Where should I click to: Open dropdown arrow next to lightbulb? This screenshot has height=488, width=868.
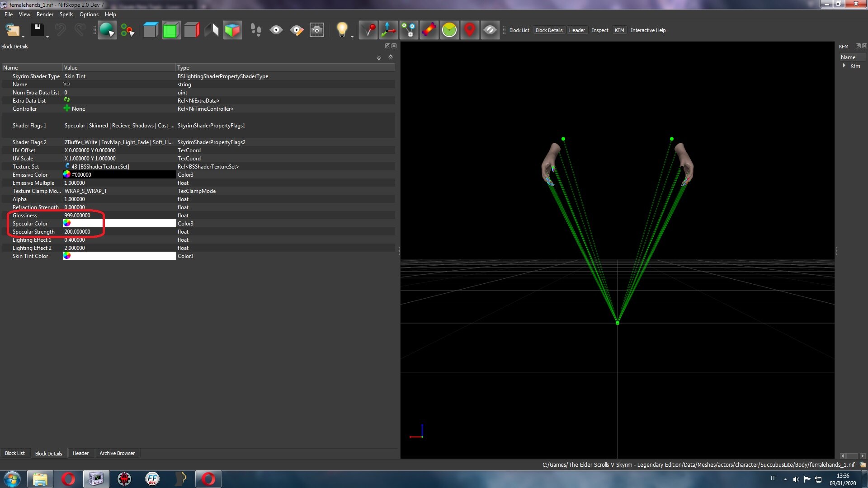[352, 37]
